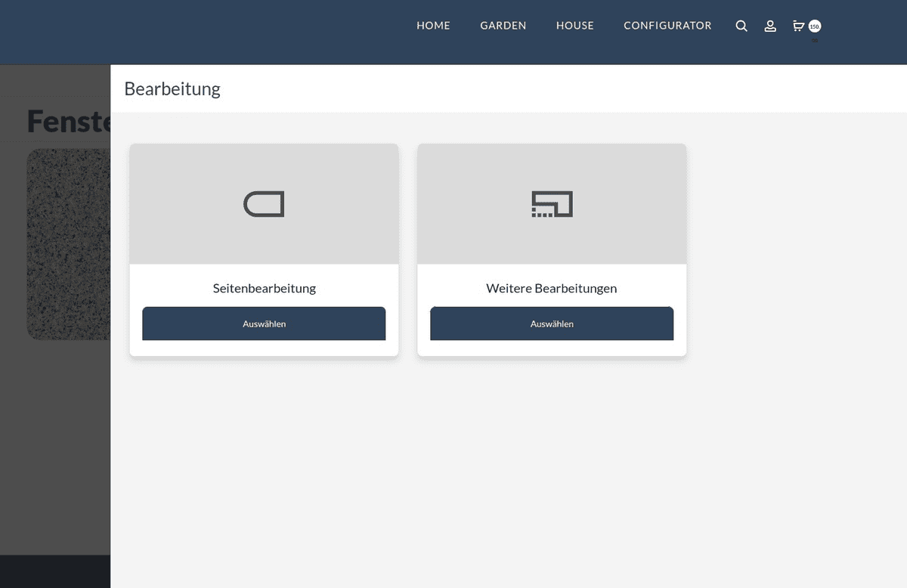Open the GARDEN menu item
The image size is (907, 588).
[x=503, y=26]
